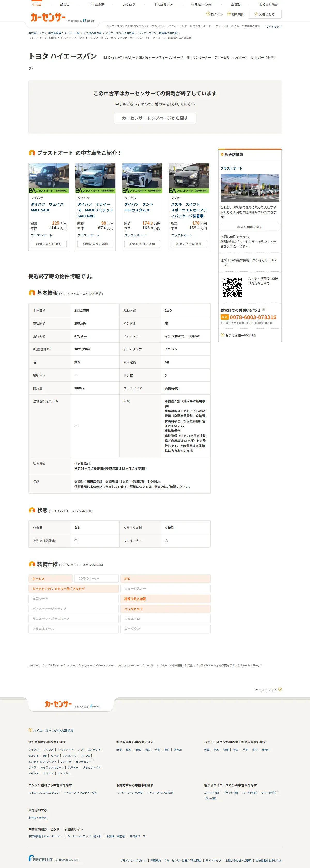Click プライバシーポリシー in the footer

click(x=134, y=860)
